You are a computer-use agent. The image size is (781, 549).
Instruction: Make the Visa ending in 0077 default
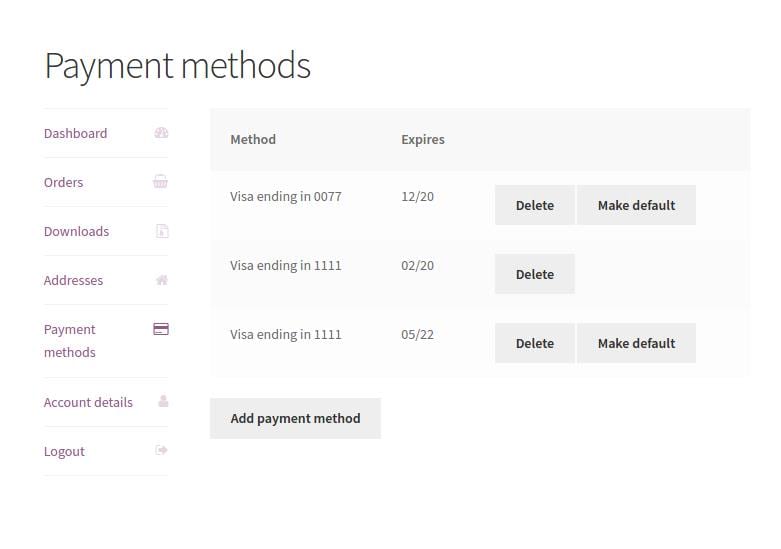tap(636, 205)
